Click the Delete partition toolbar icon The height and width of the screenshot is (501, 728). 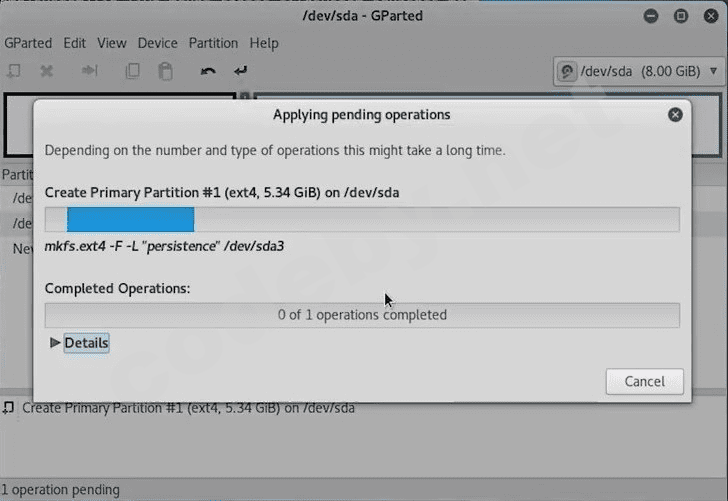click(46, 71)
